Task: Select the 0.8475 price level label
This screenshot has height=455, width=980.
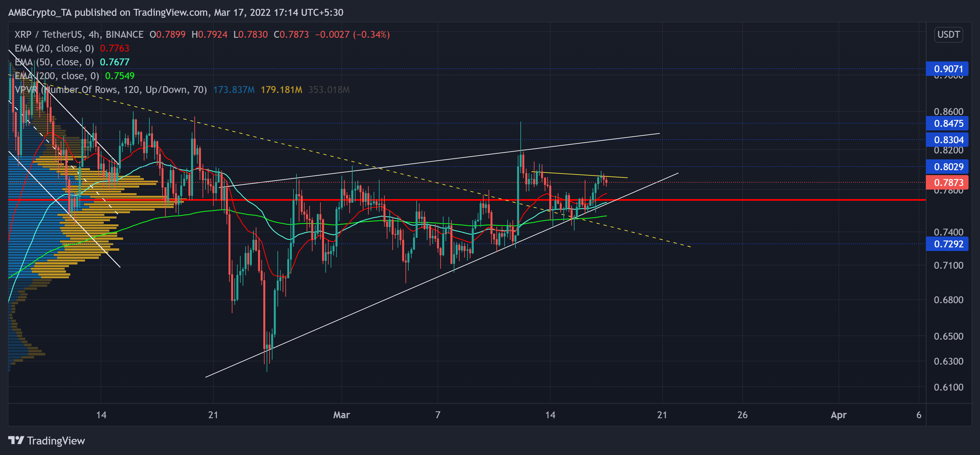Action: click(x=947, y=124)
